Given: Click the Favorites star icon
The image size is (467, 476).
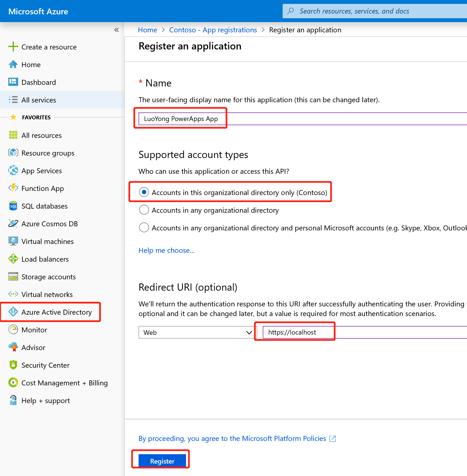Looking at the screenshot, I should point(13,117).
